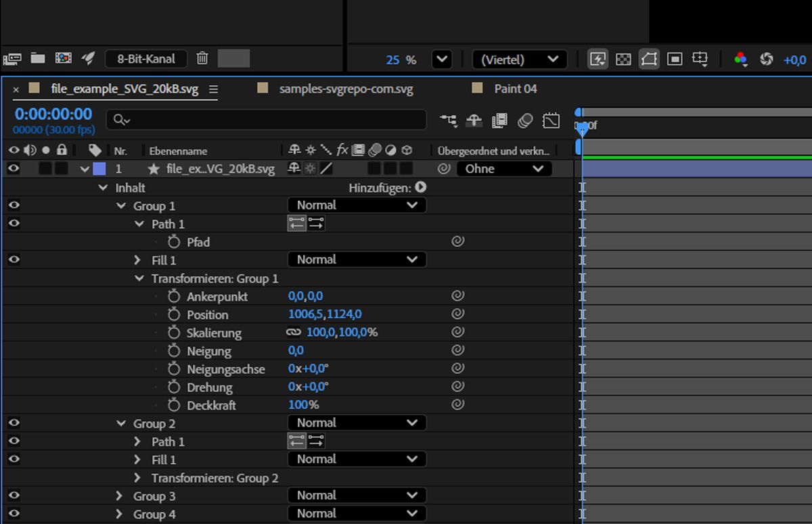
Task: Open zoom level dropdown arrow
Action: click(x=442, y=59)
